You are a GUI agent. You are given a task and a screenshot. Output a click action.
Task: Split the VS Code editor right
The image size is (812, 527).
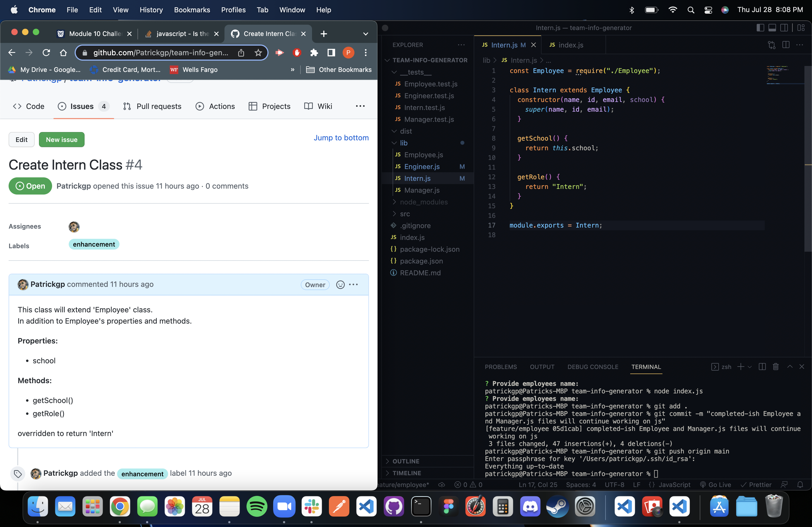pos(786,45)
